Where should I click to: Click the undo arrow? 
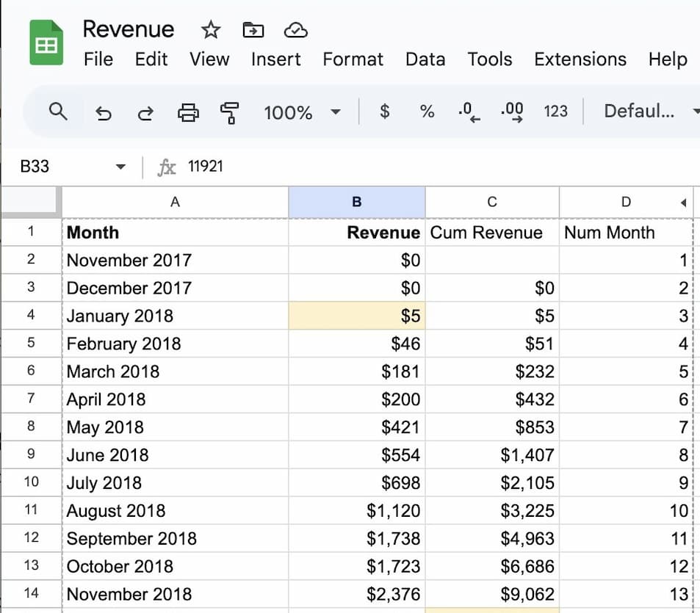(104, 112)
